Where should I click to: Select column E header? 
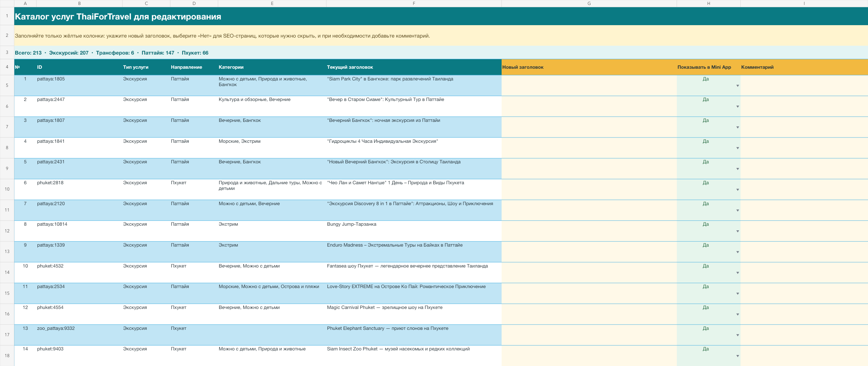(x=272, y=4)
